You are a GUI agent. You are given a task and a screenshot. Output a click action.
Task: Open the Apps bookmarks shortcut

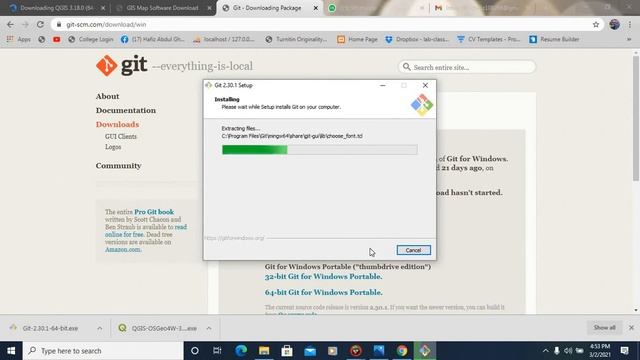[19, 40]
